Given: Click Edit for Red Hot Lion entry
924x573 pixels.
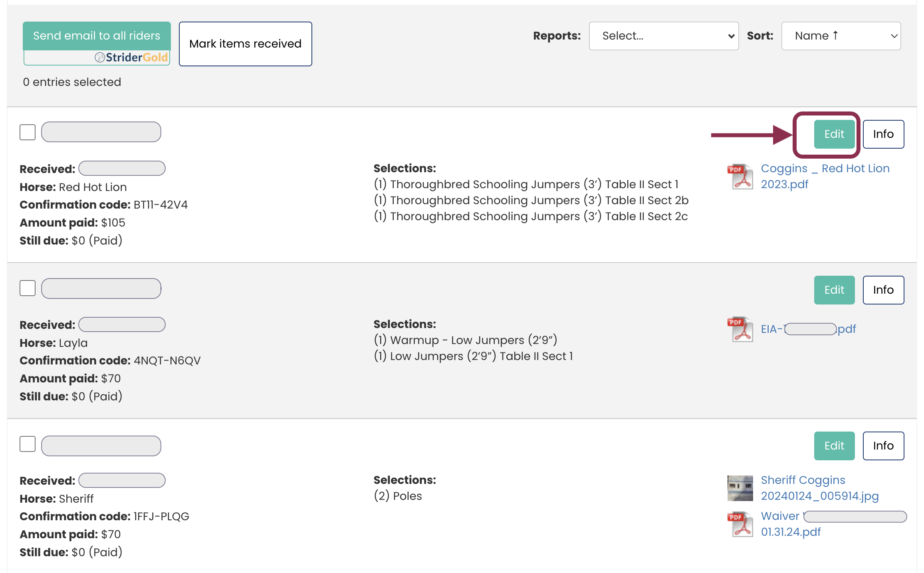Looking at the screenshot, I should (x=834, y=134).
